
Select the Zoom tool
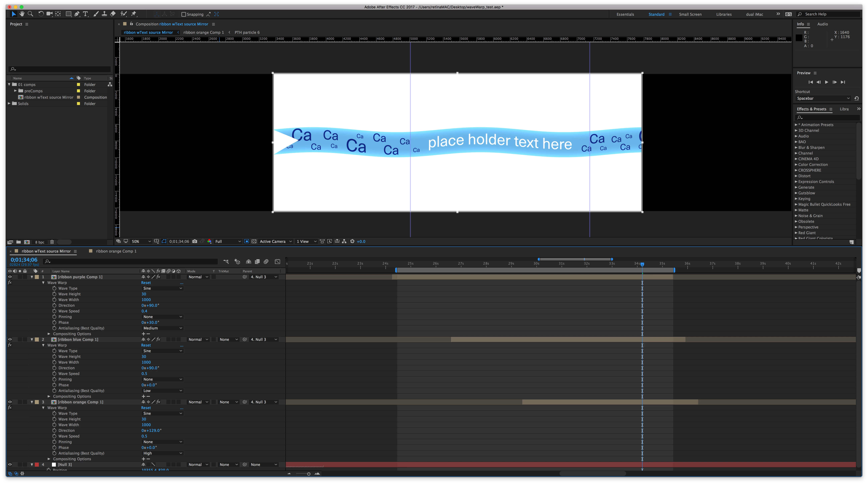(x=30, y=14)
